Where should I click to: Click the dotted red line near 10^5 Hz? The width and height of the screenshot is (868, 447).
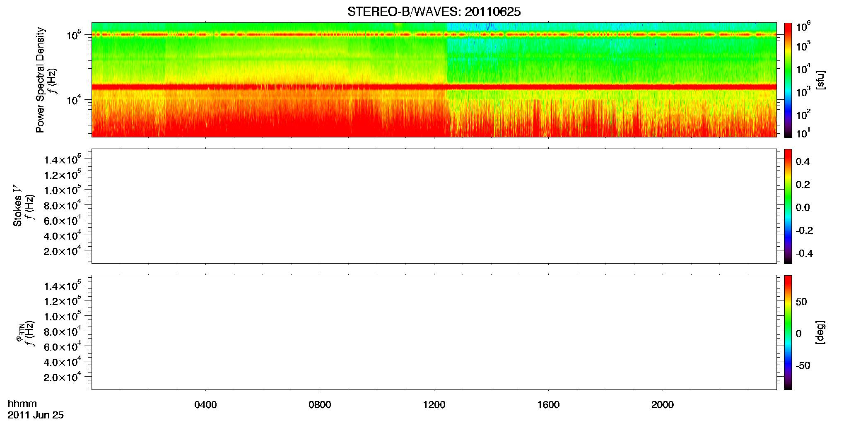click(434, 35)
